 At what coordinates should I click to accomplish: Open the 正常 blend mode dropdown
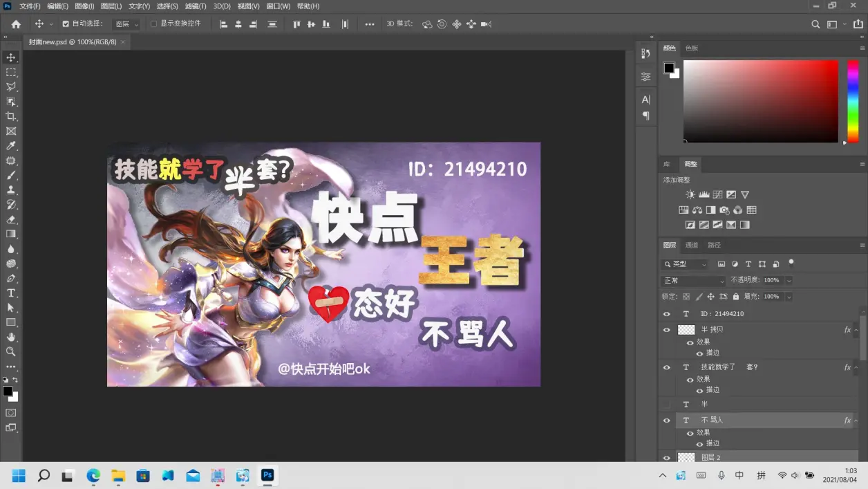[x=693, y=281]
